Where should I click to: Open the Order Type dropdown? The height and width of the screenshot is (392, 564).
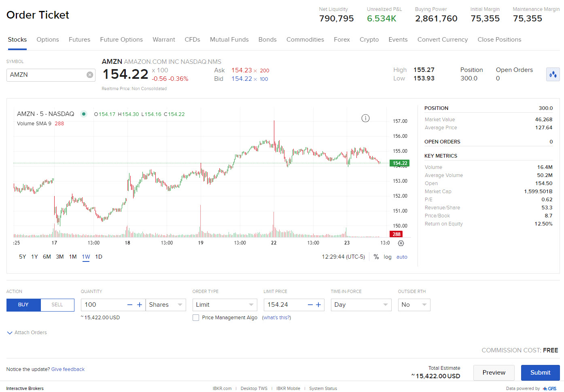point(225,305)
